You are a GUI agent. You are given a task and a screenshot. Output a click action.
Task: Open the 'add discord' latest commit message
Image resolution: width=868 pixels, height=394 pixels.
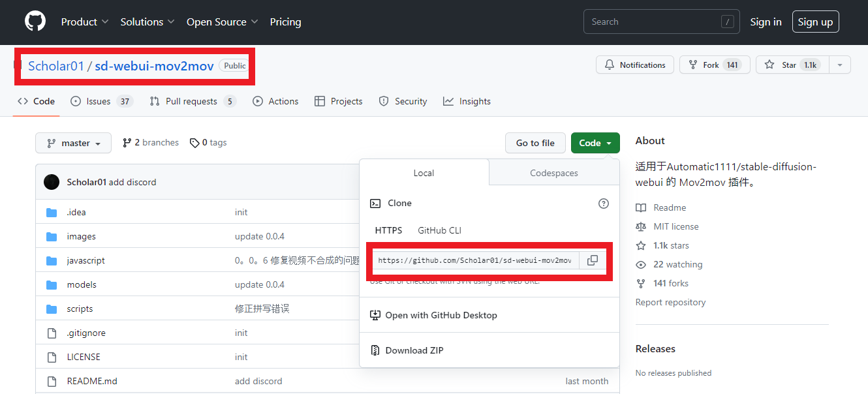(x=132, y=182)
